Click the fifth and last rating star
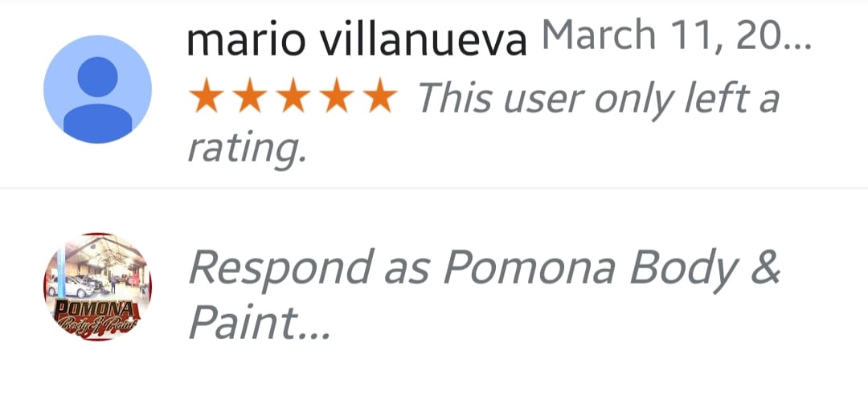 [x=379, y=98]
